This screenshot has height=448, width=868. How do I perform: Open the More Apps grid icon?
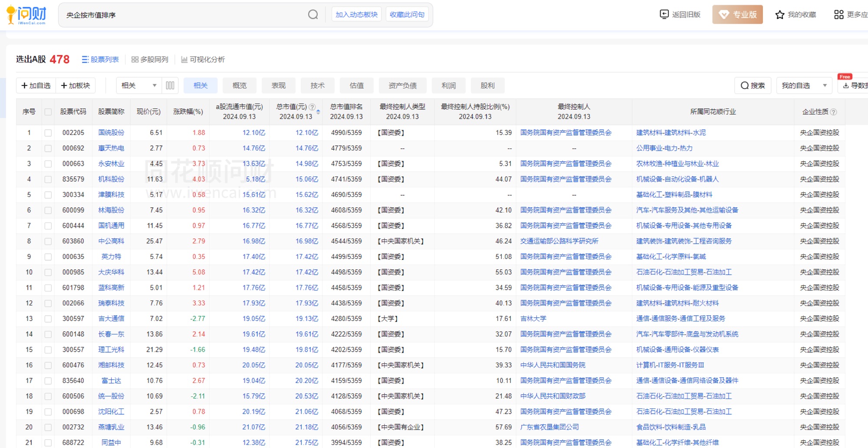[x=839, y=15]
